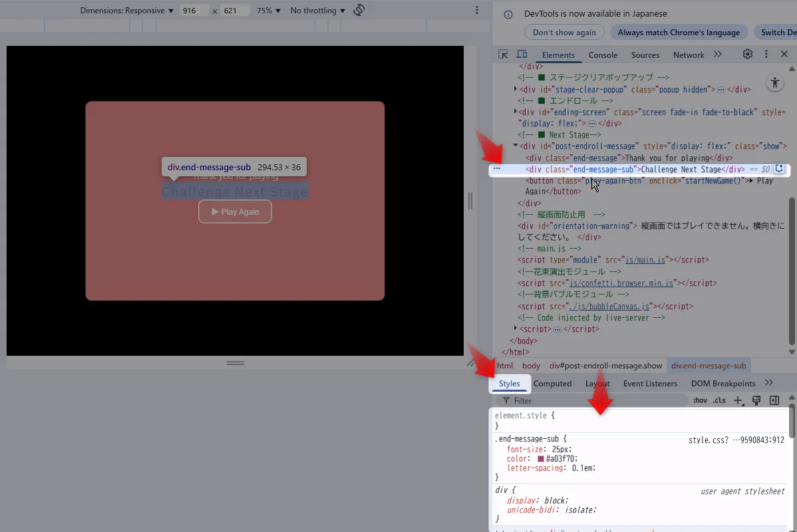Screen dimensions: 797x532
Task: Switch to the Console tab
Action: (603, 55)
